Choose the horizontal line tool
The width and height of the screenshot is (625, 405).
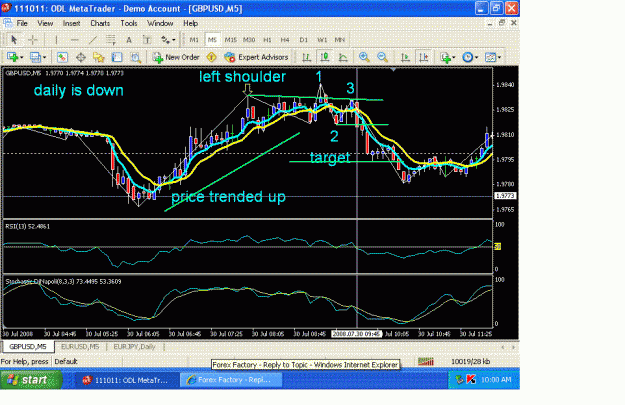74,40
